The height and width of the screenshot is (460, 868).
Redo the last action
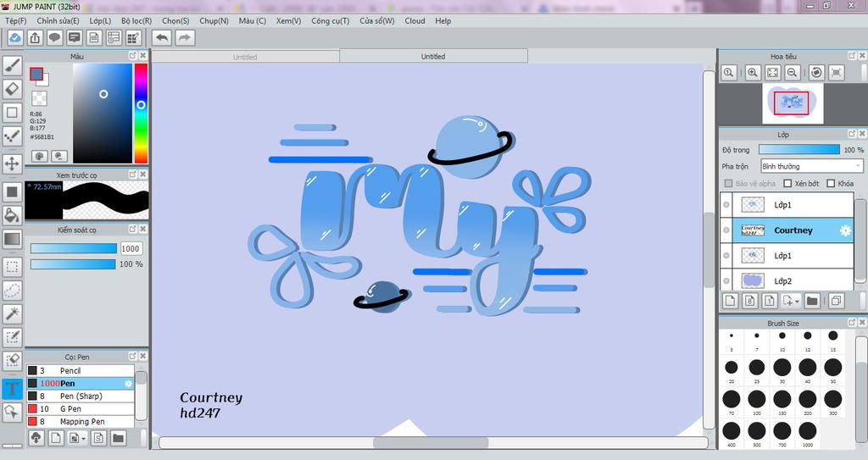click(185, 37)
